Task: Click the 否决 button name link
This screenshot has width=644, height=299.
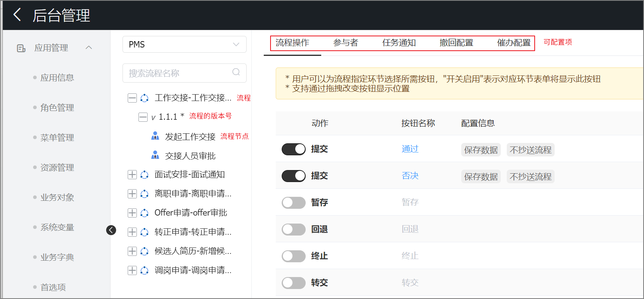Action: tap(410, 176)
